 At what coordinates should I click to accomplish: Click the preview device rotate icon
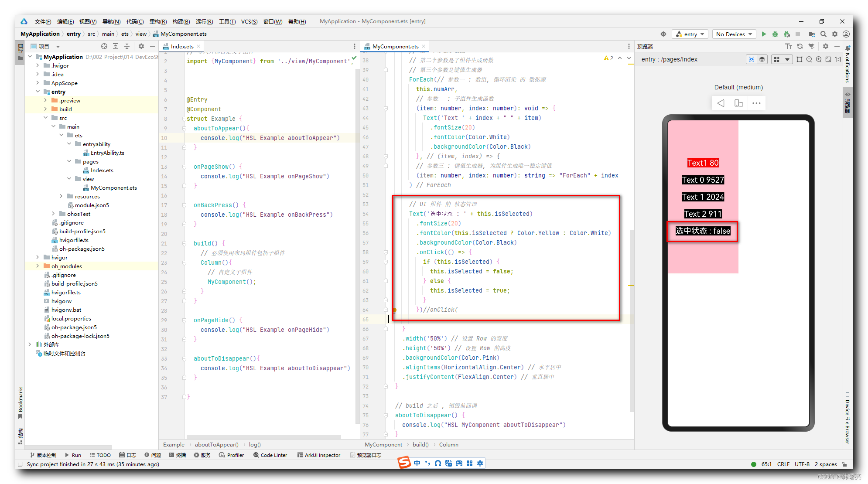pos(738,102)
